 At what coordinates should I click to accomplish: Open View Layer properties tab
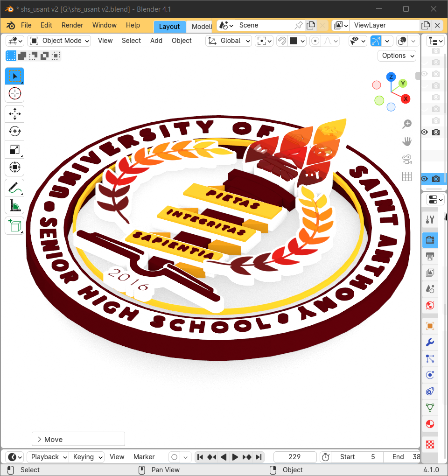click(430, 273)
